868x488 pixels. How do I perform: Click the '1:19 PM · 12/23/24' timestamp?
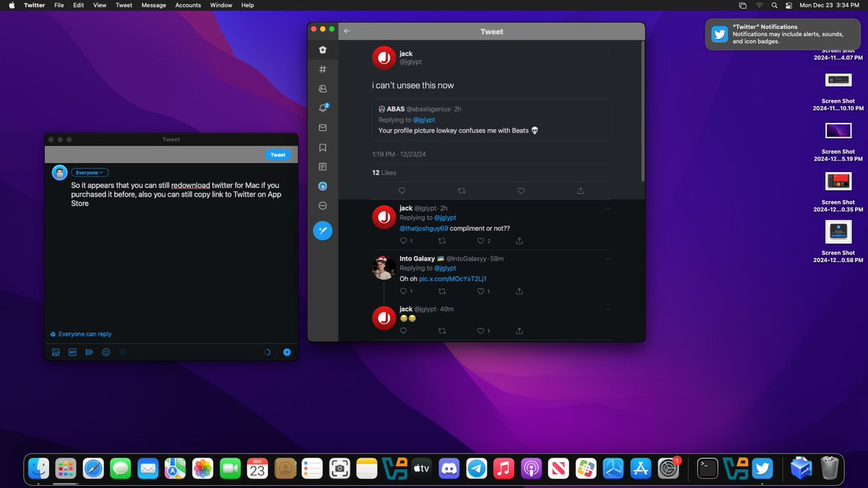click(x=401, y=154)
